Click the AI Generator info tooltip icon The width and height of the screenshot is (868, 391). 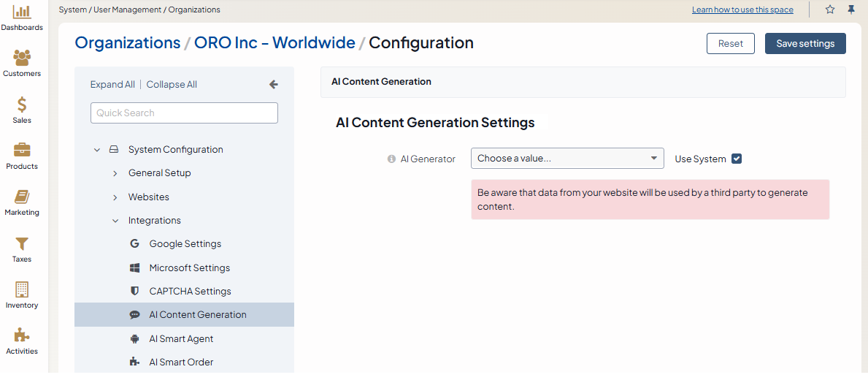391,159
